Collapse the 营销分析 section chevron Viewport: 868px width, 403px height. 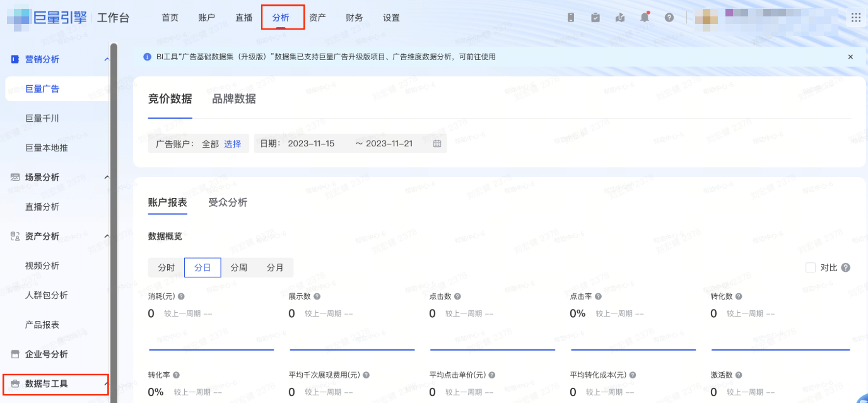[106, 59]
